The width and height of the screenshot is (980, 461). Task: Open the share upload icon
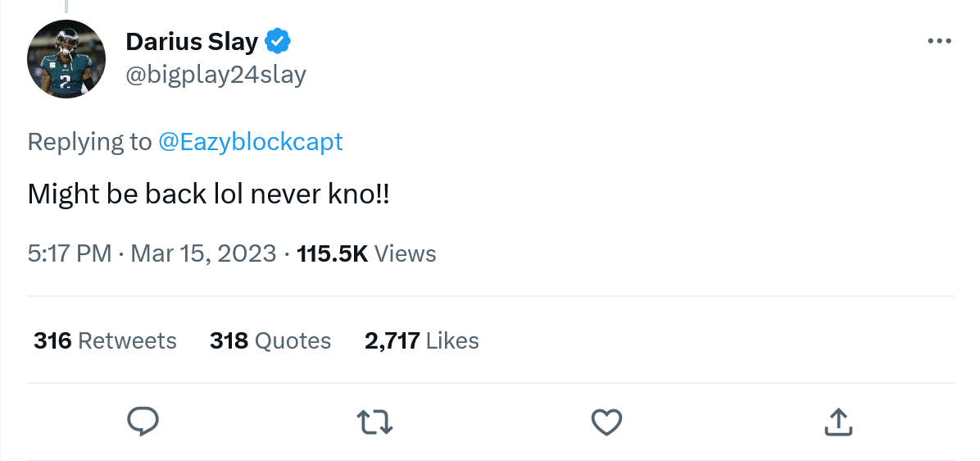[837, 422]
